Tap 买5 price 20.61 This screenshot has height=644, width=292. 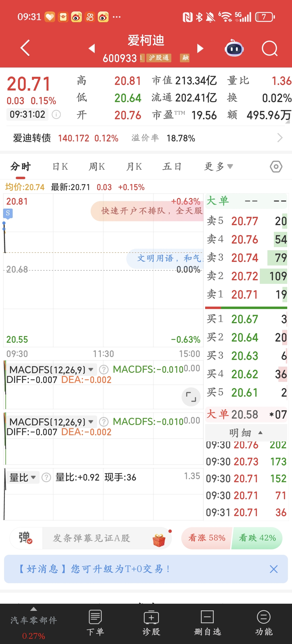point(244,393)
